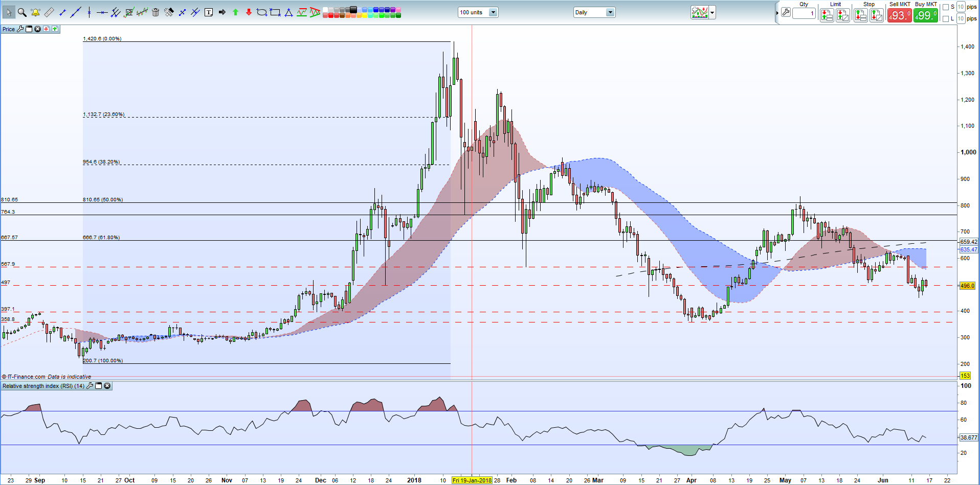Select the Fibonacci retracement tool
The width and height of the screenshot is (980, 485).
click(129, 12)
